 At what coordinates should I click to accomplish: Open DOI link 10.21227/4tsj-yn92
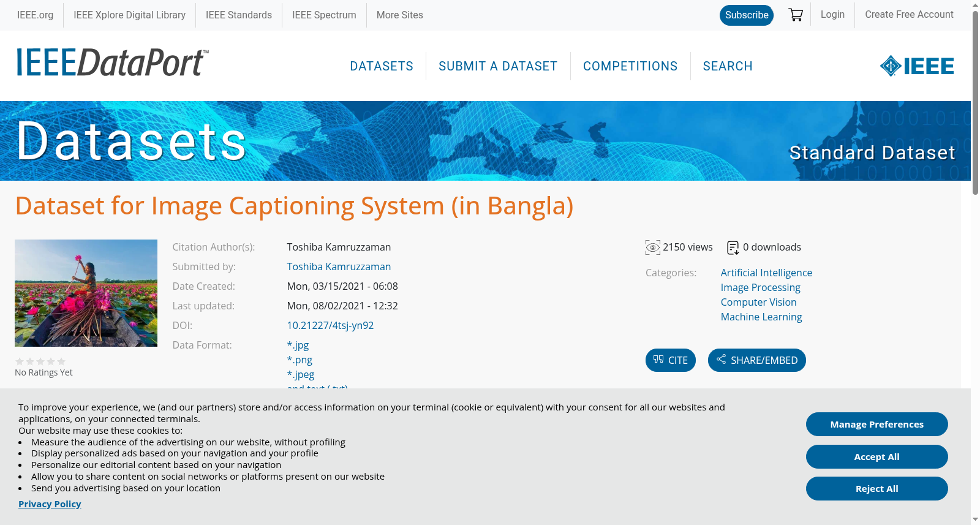click(x=330, y=326)
